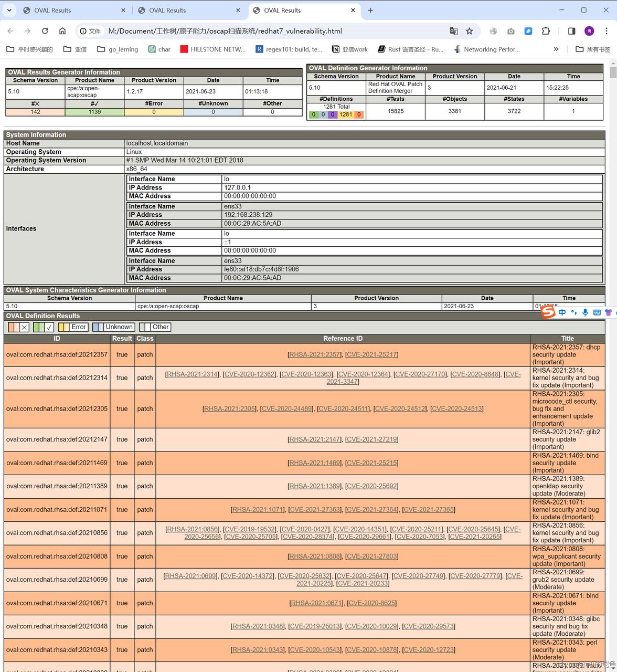Open the 亚信 bookmark folder
This screenshot has width=617, height=672.
tap(75, 49)
